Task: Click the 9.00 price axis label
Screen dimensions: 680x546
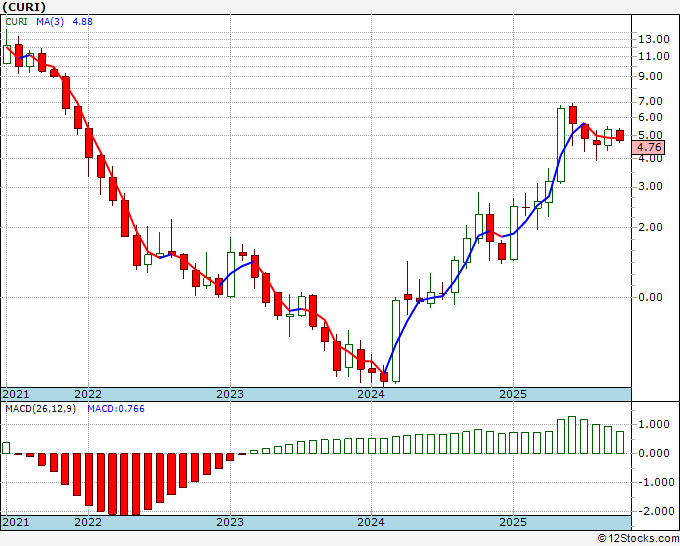Action: pyautogui.click(x=650, y=76)
